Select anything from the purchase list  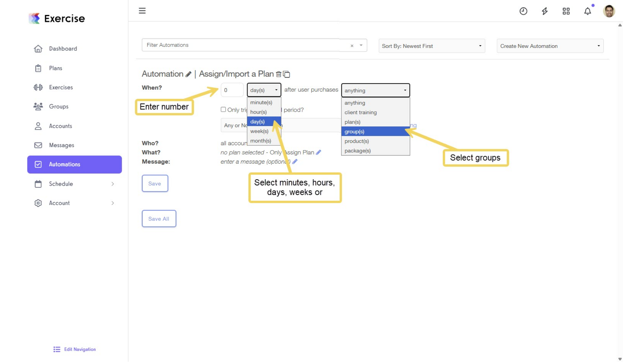pyautogui.click(x=375, y=103)
